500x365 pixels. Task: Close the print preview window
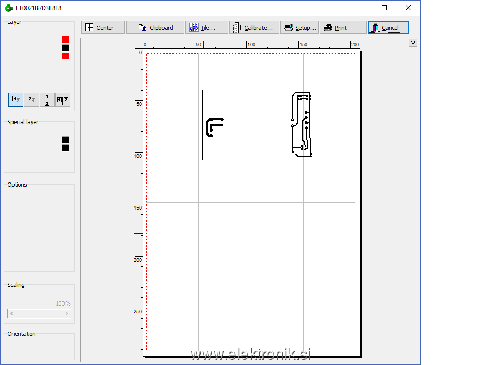(408, 8)
